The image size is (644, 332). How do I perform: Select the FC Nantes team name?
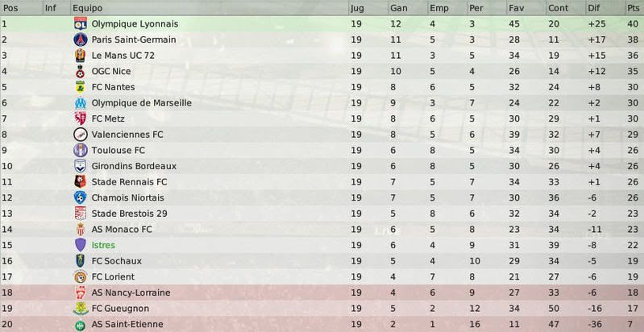[x=113, y=87]
